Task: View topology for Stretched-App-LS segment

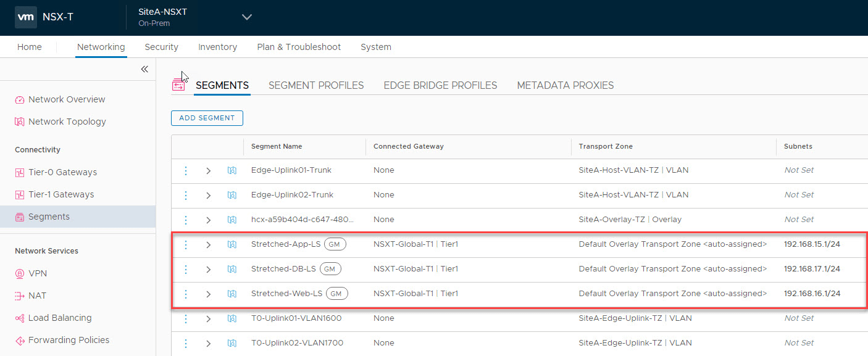Action: (x=232, y=244)
